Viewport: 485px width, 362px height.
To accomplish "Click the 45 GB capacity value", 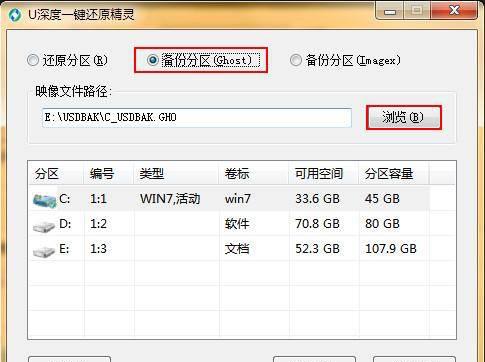I will point(382,199).
